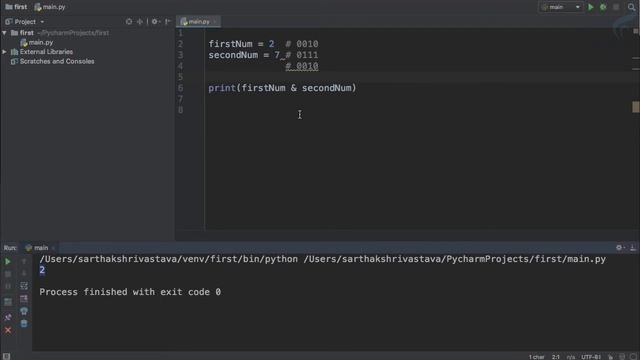
Task: Collapse the first project folder
Action: coord(4,33)
